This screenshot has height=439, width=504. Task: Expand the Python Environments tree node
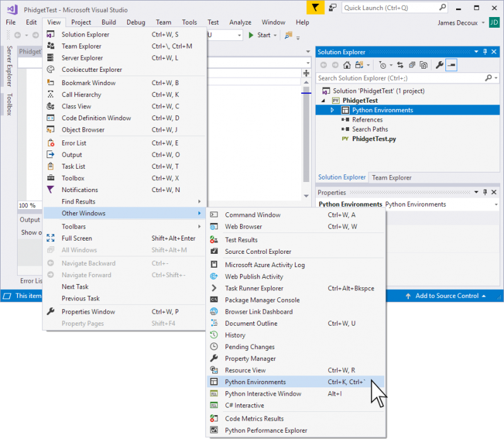pyautogui.click(x=333, y=110)
